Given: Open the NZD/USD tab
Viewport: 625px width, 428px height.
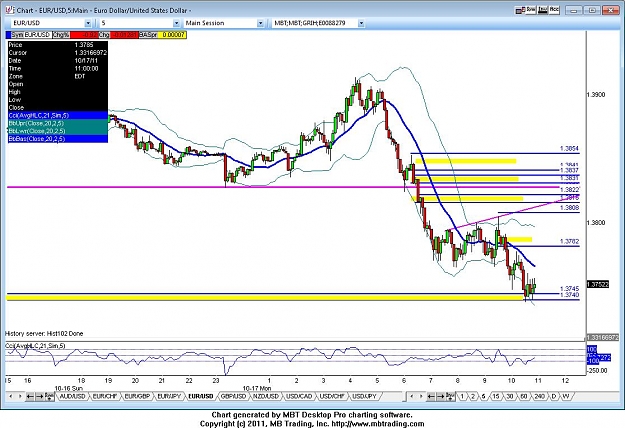Looking at the screenshot, I should 266,397.
